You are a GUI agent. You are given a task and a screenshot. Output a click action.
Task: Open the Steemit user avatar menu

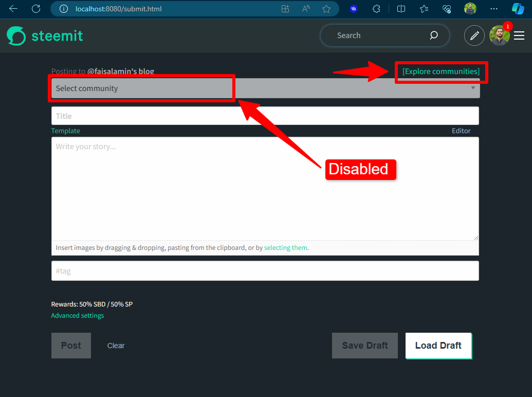(500, 35)
